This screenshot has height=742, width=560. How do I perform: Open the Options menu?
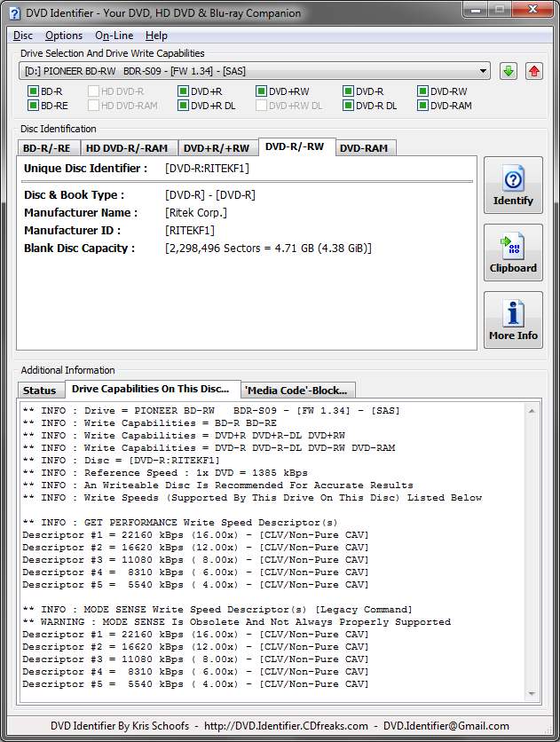click(x=64, y=36)
